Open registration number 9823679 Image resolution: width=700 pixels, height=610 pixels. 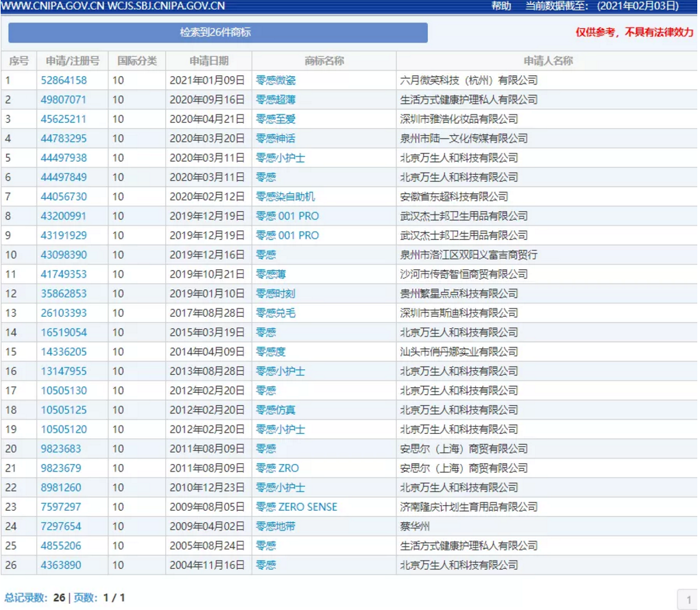61,469
